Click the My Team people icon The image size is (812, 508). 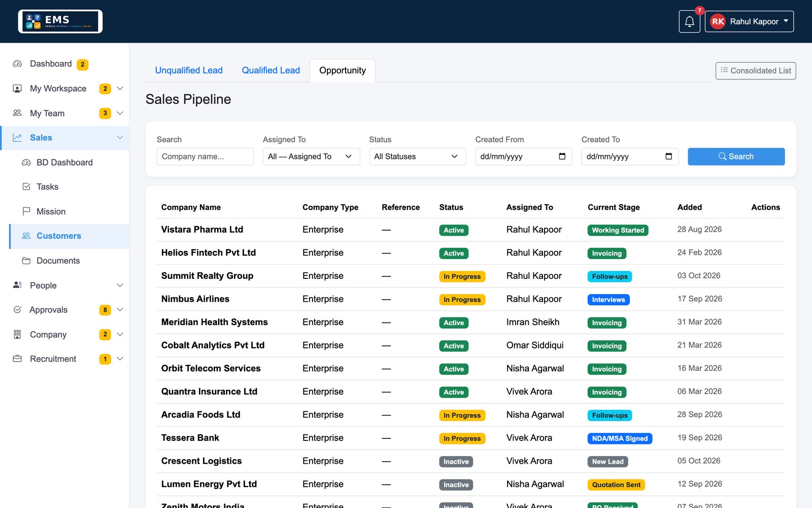click(x=17, y=113)
